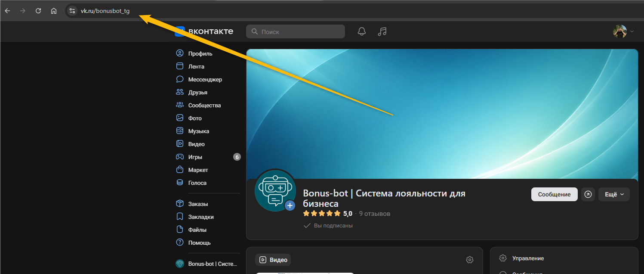Click the Игры notification badge 6
Screen dimensions: 644x274
(x=237, y=157)
